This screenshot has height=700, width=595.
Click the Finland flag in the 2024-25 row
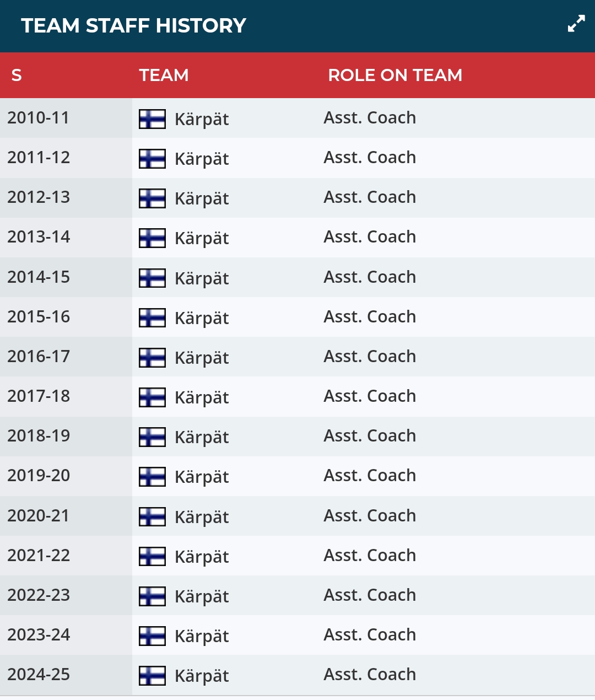[x=152, y=676]
